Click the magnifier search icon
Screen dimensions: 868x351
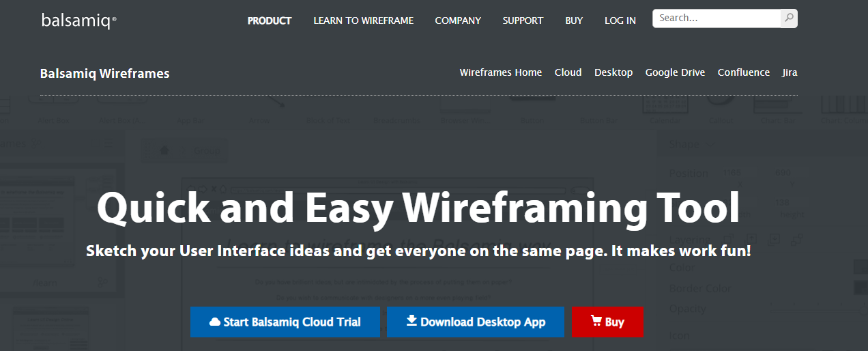(x=789, y=18)
